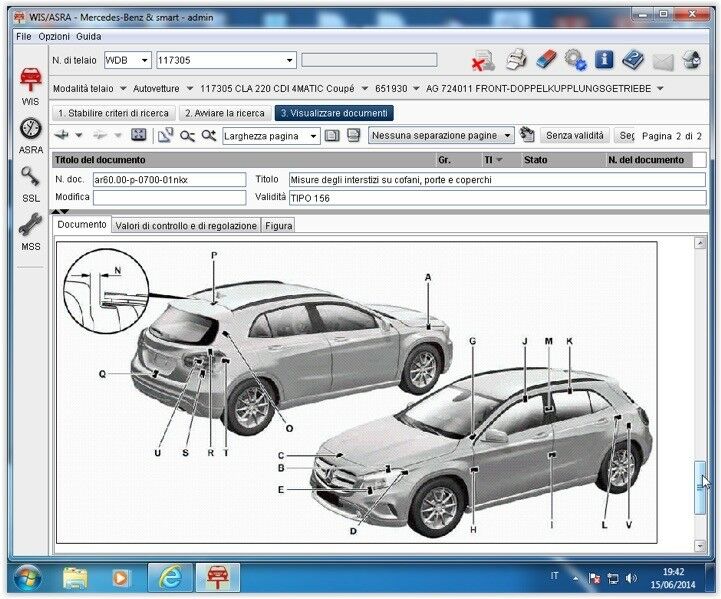721x599 pixels.
Task: Open the WIS module in sidebar
Action: click(30, 86)
